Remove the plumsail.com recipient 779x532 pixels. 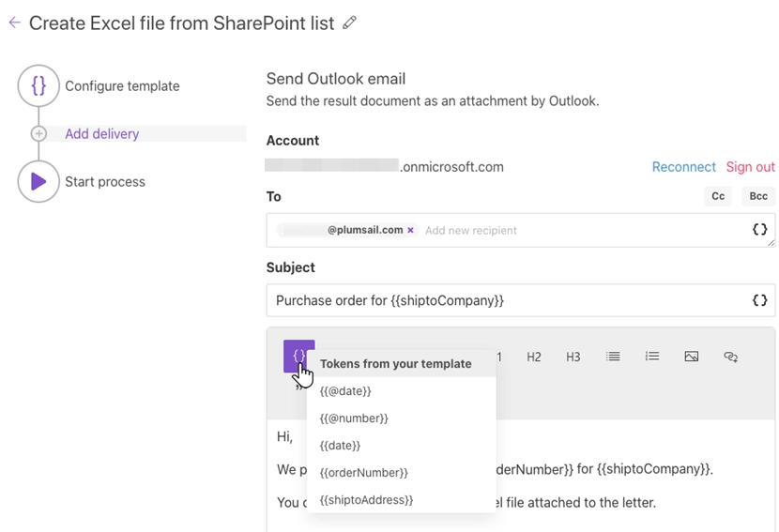point(410,230)
